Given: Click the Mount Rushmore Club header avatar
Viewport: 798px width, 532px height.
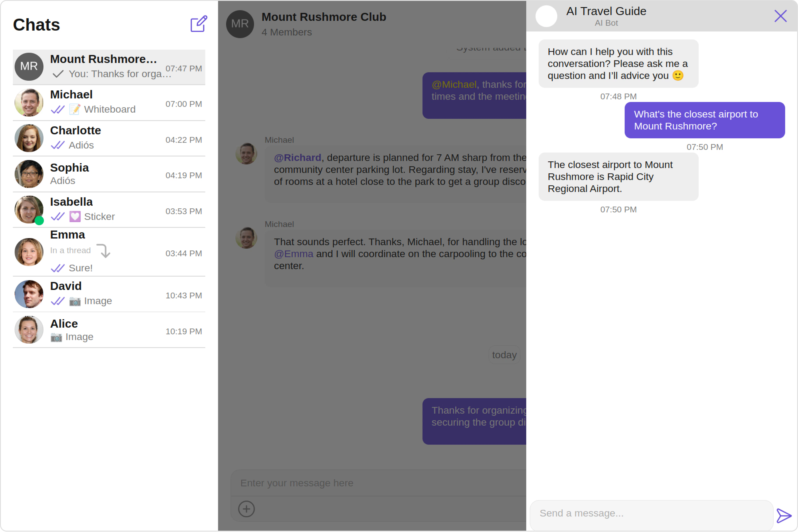Looking at the screenshot, I should point(240,24).
